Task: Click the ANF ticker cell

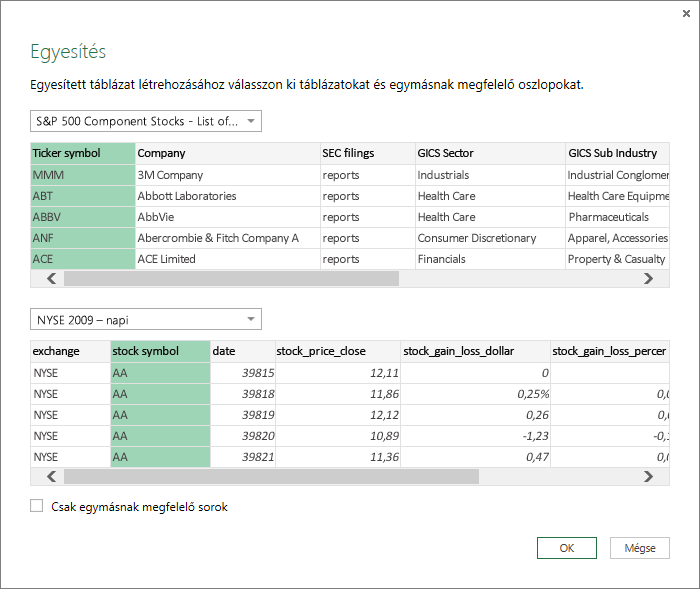Action: tap(83, 238)
